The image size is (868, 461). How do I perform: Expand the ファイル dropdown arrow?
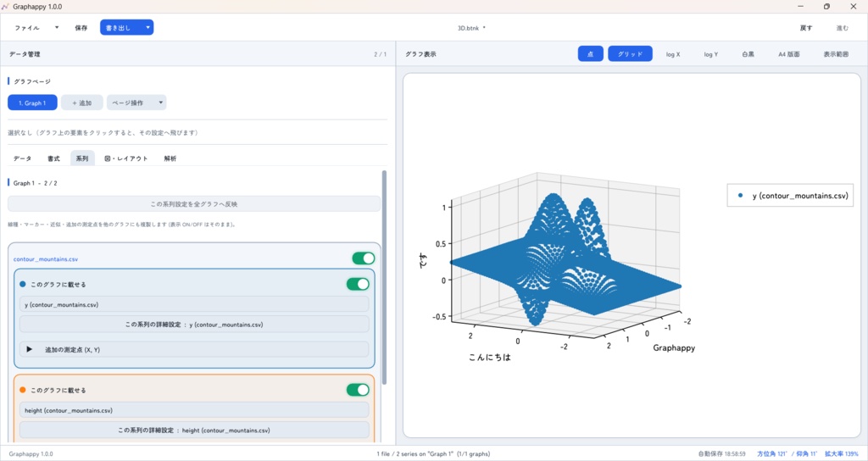pyautogui.click(x=57, y=28)
